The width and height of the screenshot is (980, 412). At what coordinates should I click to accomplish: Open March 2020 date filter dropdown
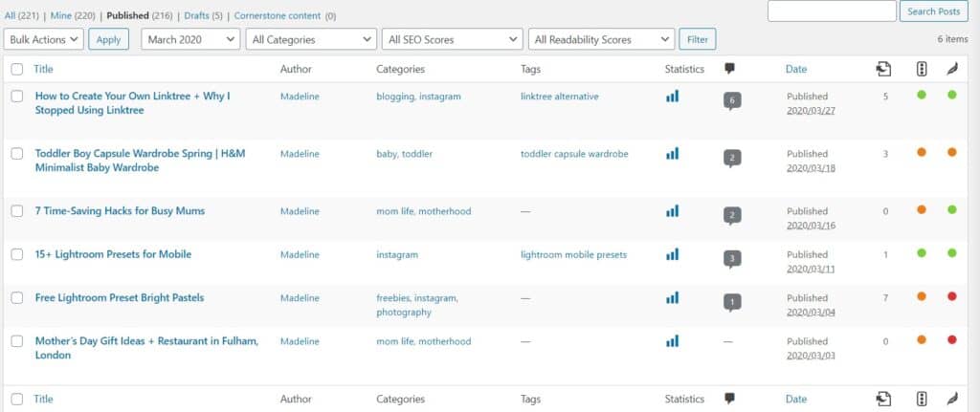(190, 39)
